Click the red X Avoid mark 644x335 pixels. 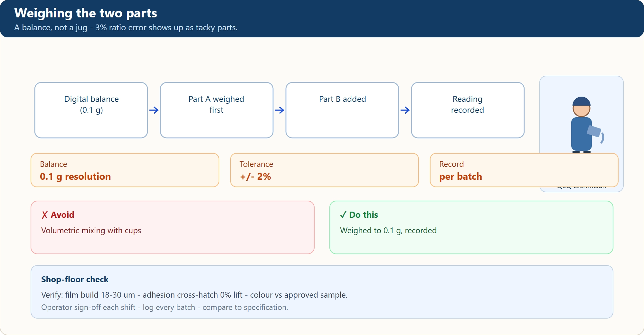45,215
